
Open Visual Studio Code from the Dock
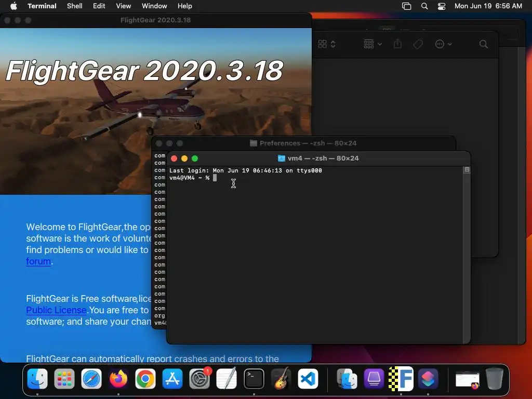pos(308,379)
